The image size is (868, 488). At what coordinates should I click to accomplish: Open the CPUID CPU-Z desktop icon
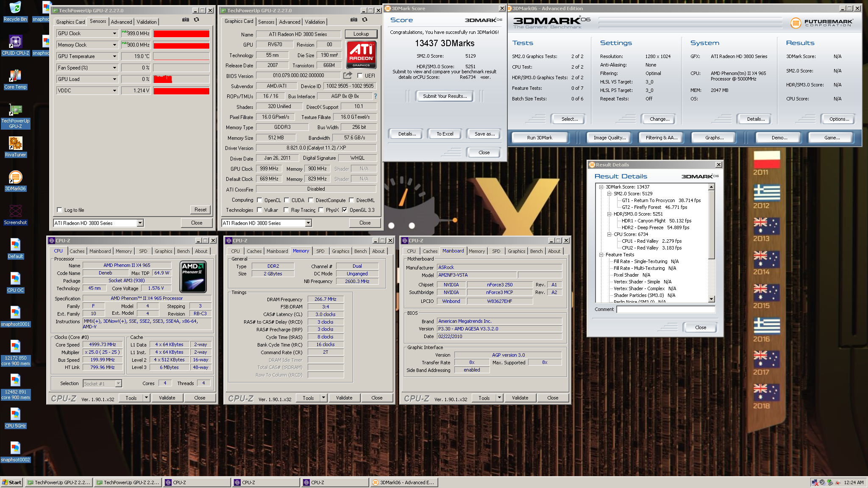pyautogui.click(x=15, y=45)
